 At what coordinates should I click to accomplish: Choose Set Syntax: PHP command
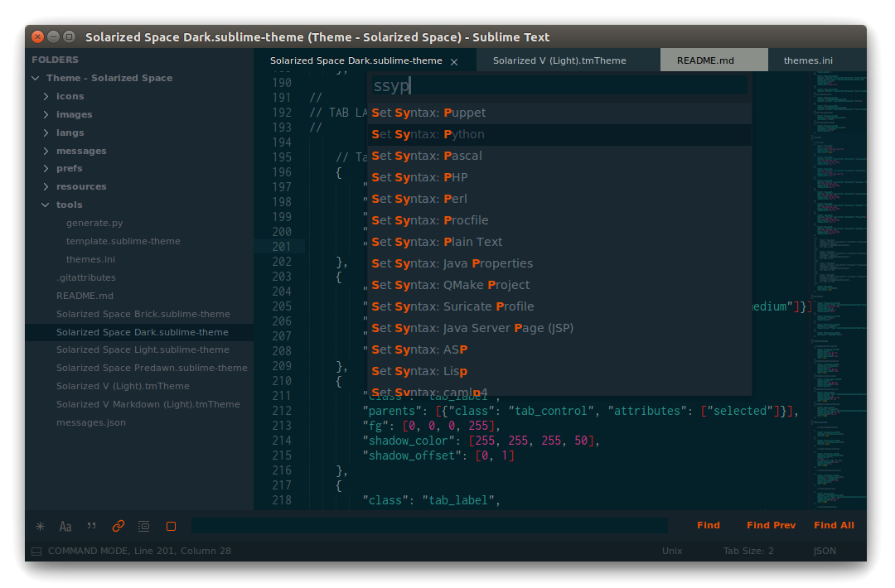pos(559,177)
